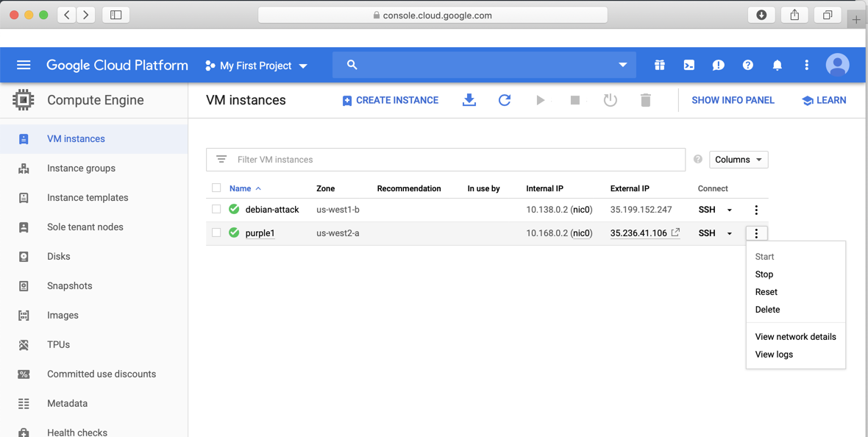Import instances with the download icon

(x=469, y=100)
